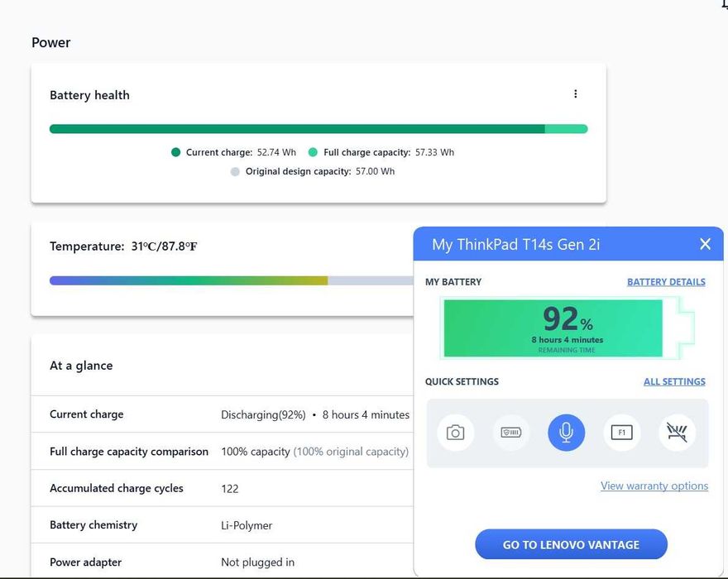The width and height of the screenshot is (728, 579).
Task: Click the Original design capacity legend dot
Action: pos(235,172)
